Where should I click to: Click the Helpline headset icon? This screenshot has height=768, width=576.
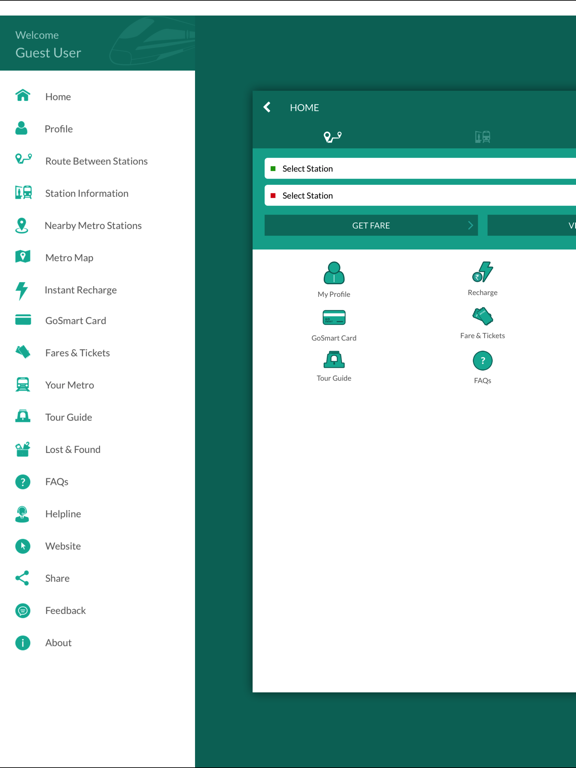[x=22, y=514]
